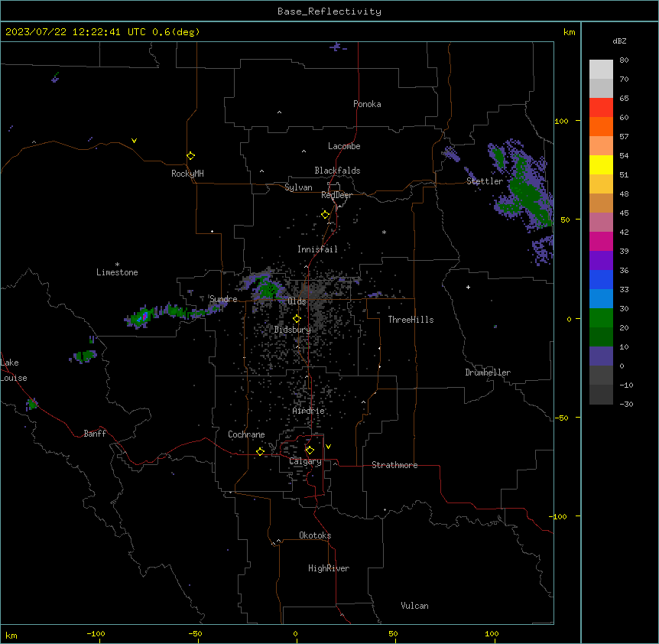This screenshot has height=644, width=659.
Task: Click the yellow v marker east of Calgary
Action: coord(328,447)
